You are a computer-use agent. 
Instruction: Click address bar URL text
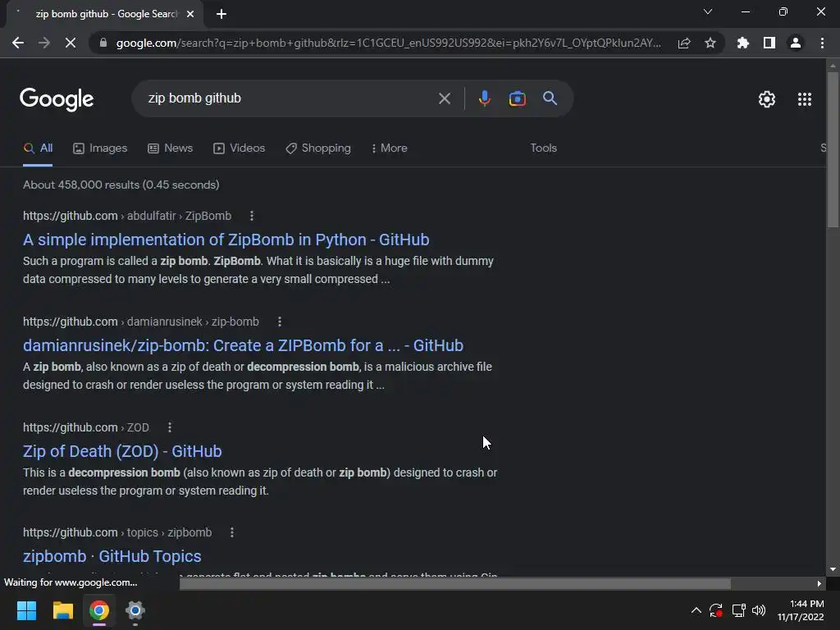point(388,43)
